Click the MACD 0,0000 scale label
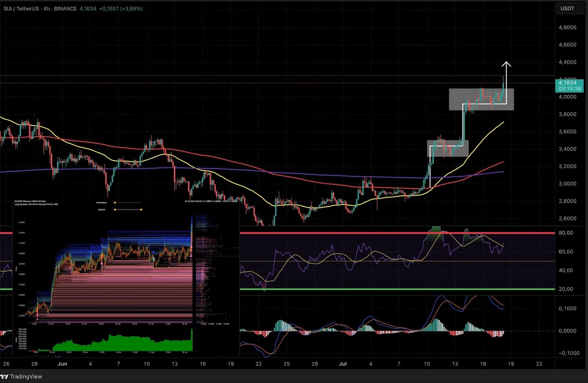The image size is (588, 383). pyautogui.click(x=567, y=331)
